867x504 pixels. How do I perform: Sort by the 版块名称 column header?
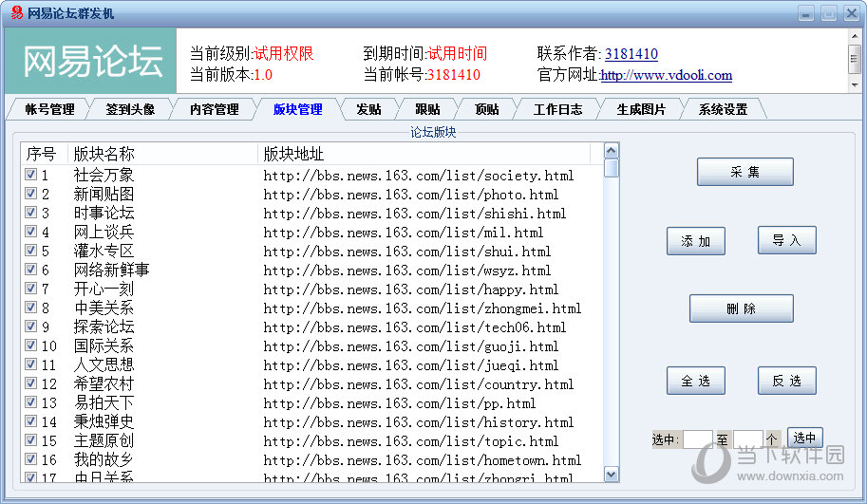click(162, 154)
